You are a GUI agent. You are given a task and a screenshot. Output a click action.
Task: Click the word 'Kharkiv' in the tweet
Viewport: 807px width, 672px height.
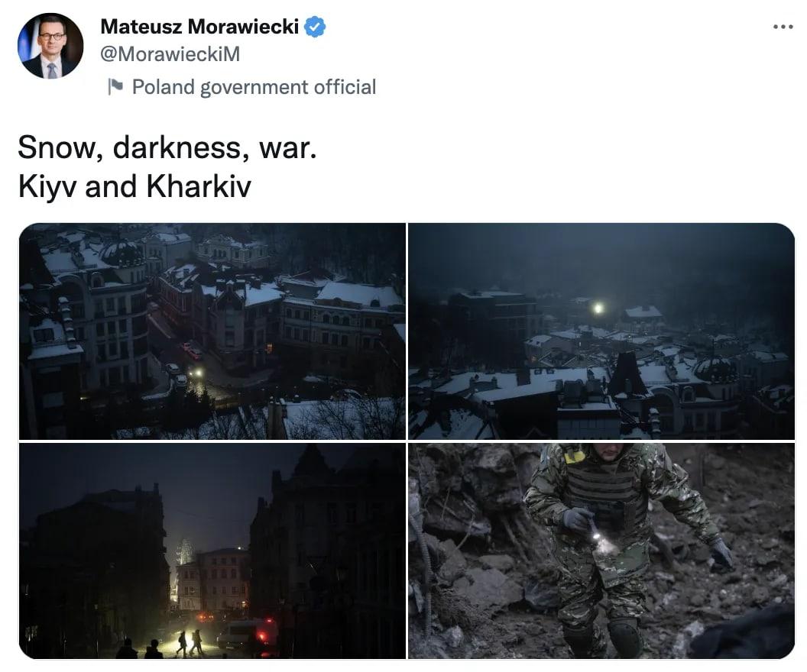[199, 186]
